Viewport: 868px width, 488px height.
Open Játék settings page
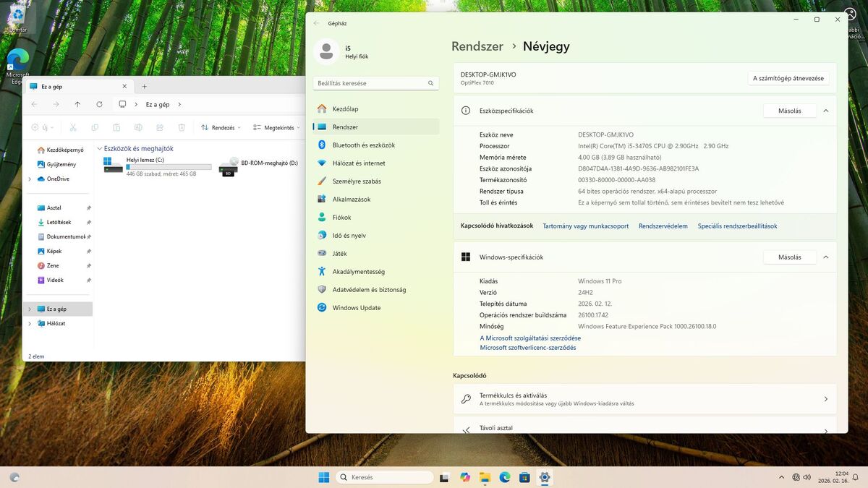pyautogui.click(x=375, y=253)
